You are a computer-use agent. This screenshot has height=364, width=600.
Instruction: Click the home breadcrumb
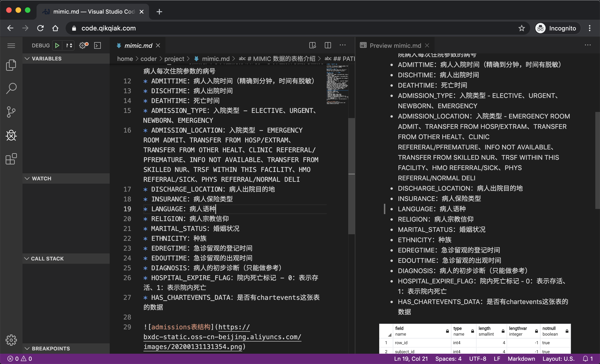125,59
